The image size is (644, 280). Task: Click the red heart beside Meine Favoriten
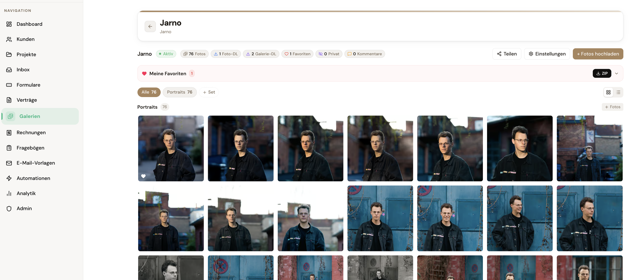point(144,74)
